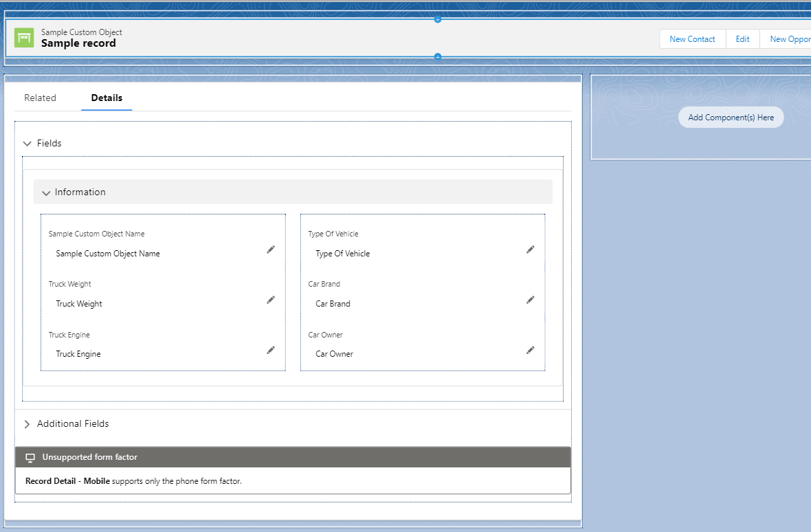Collapse the Fields section
Image resolution: width=811 pixels, height=532 pixels.
27,143
